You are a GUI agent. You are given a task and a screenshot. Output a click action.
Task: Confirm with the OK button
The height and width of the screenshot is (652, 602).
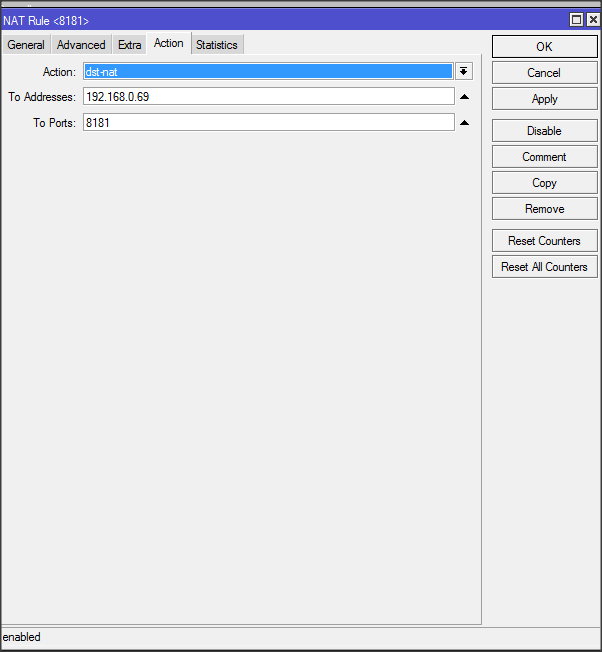pyautogui.click(x=545, y=47)
